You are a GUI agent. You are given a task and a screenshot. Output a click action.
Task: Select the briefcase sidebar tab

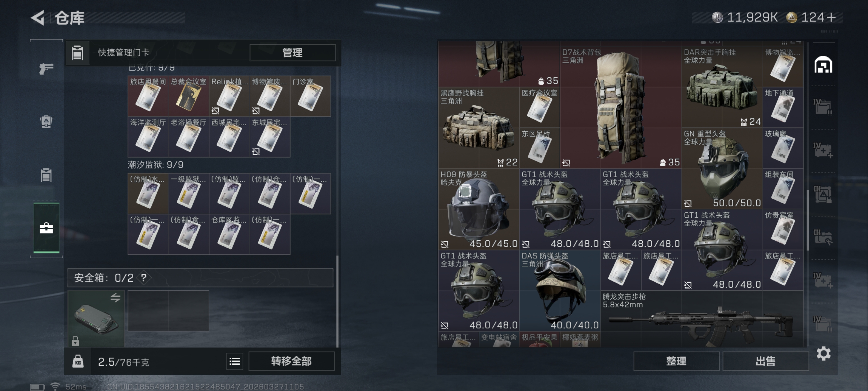pos(46,228)
